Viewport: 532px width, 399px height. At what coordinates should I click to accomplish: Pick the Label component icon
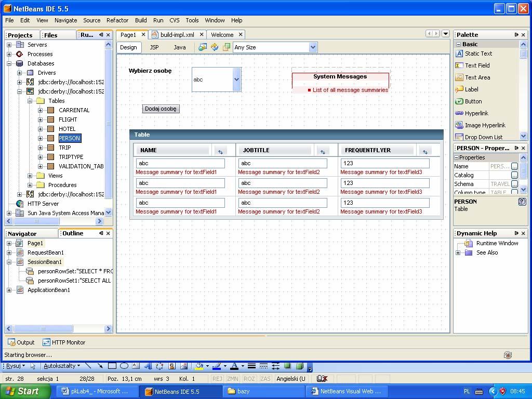click(459, 89)
